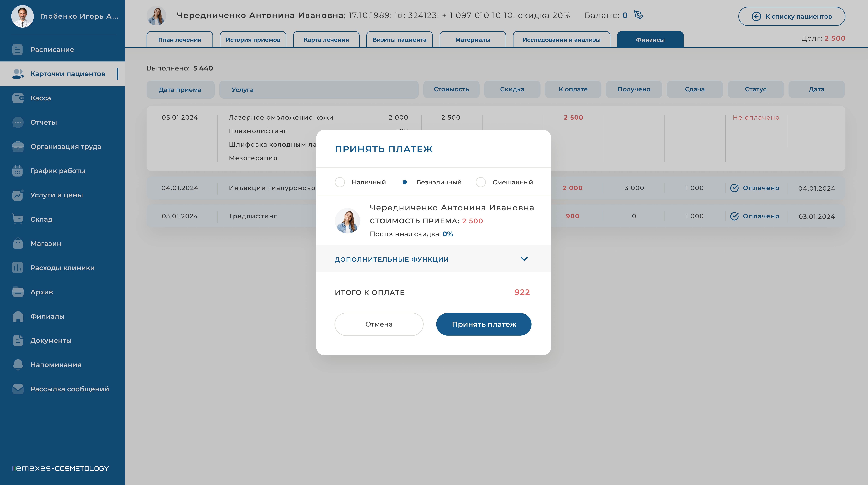Open the Исследования и анализы tab
This screenshot has width=868, height=485.
pos(561,39)
